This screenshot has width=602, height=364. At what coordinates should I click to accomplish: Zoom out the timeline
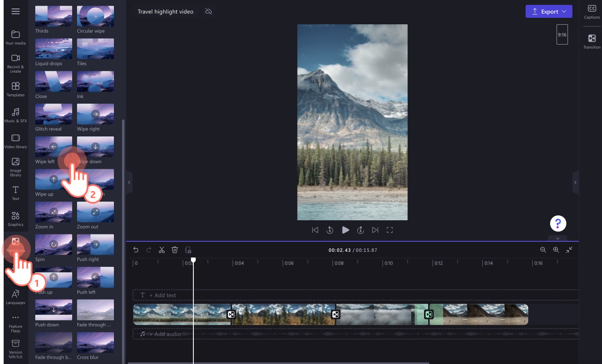point(543,250)
